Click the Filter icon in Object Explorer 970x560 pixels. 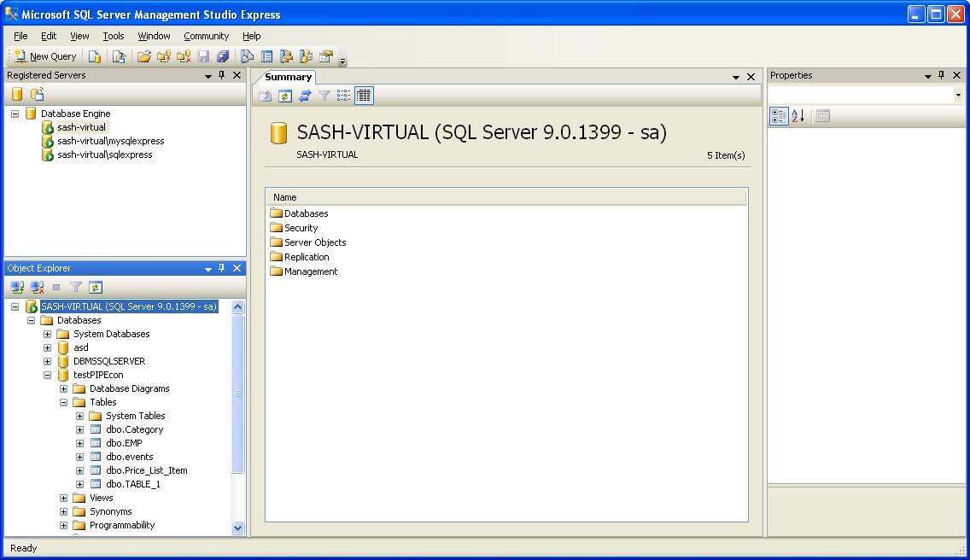76,287
